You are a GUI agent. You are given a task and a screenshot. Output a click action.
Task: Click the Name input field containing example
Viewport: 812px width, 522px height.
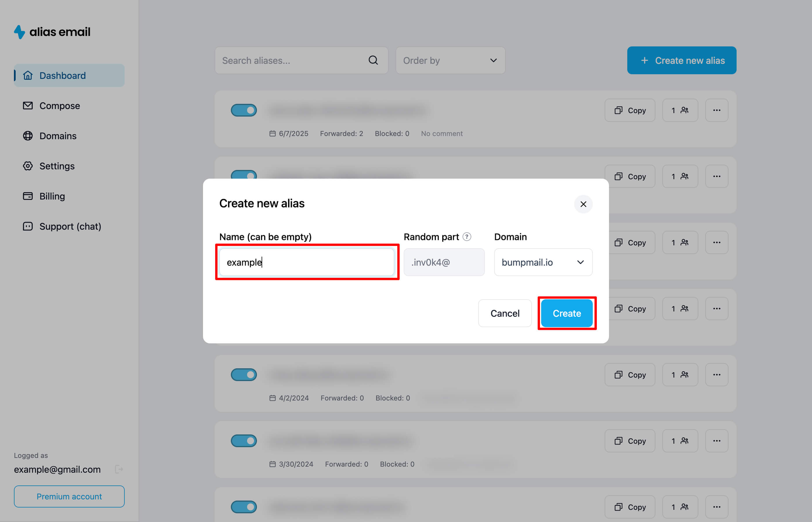306,262
